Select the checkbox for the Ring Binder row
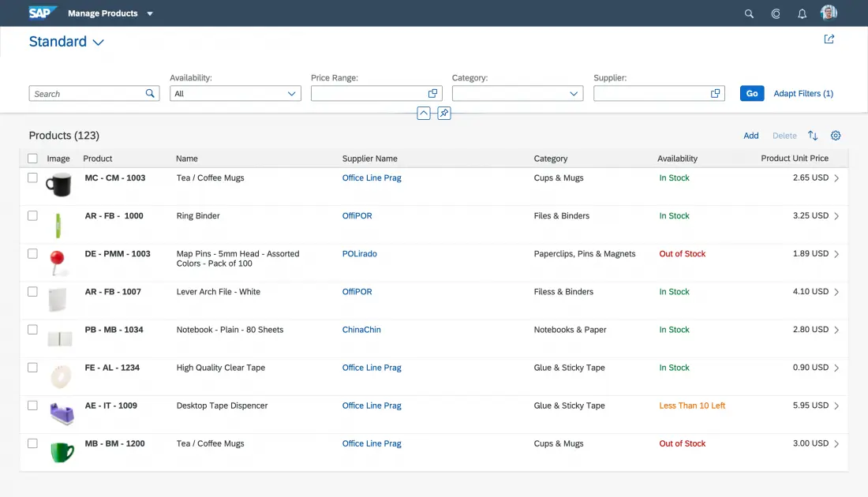 (x=32, y=216)
